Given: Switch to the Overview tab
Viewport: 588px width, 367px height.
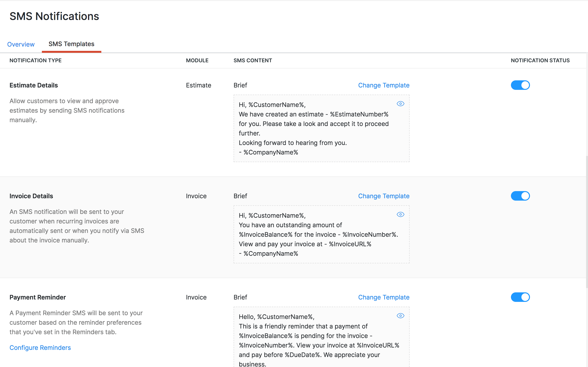Looking at the screenshot, I should click(x=21, y=44).
